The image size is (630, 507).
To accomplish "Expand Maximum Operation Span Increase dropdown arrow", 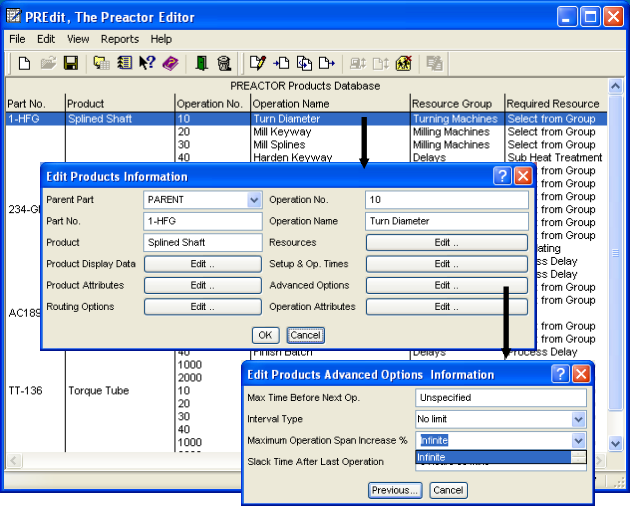I will click(x=579, y=440).
